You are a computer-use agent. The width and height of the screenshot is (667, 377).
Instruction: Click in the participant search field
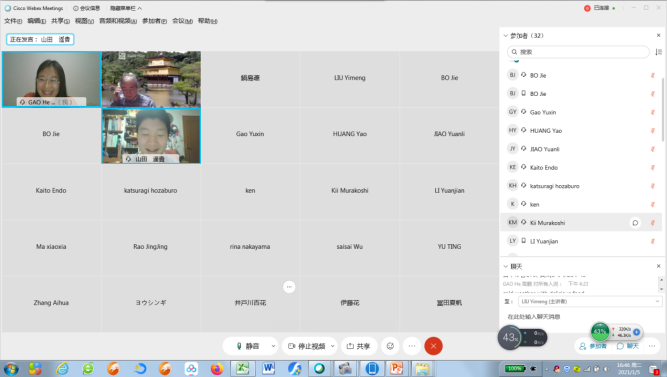pyautogui.click(x=578, y=52)
